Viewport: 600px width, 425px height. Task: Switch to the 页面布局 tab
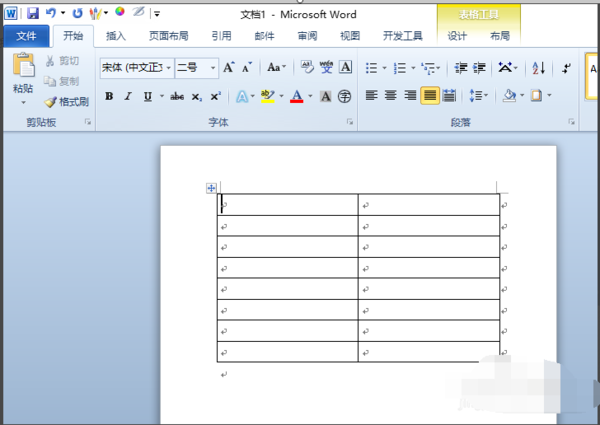point(169,36)
